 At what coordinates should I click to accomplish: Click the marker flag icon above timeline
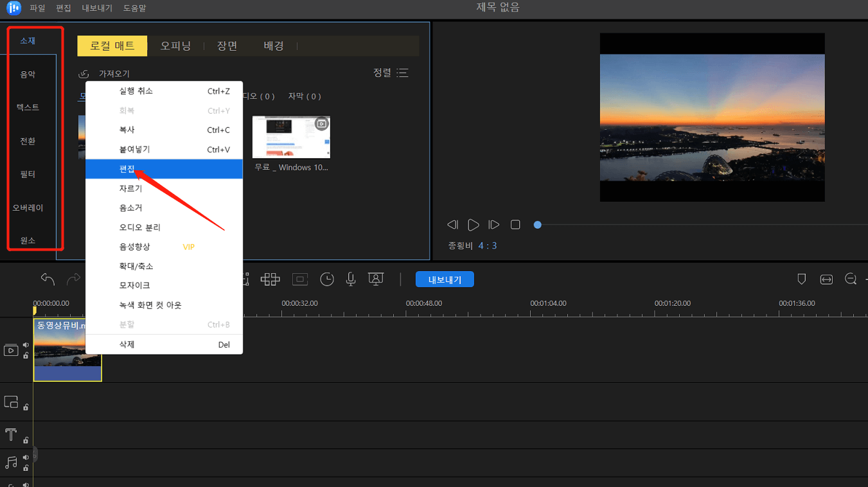tap(801, 279)
